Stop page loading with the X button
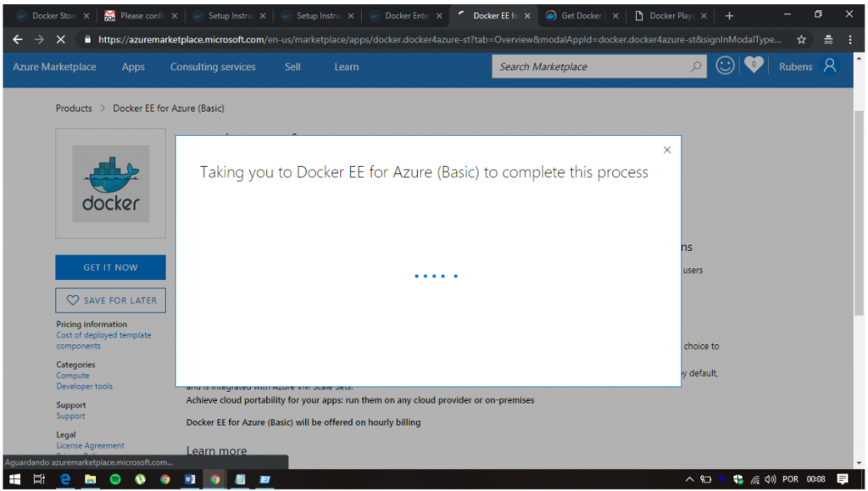The image size is (868, 491). tap(62, 40)
